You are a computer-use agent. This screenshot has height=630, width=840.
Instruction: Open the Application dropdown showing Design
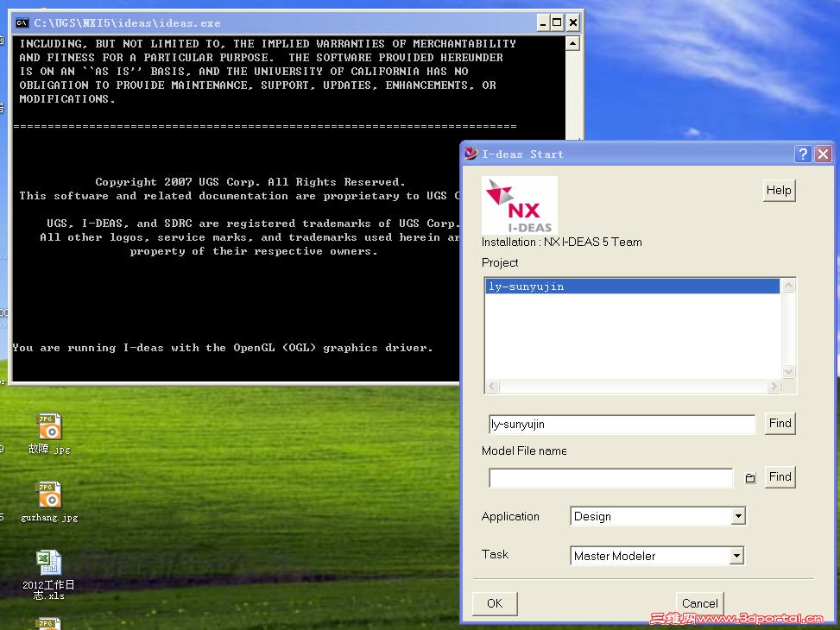(x=658, y=516)
